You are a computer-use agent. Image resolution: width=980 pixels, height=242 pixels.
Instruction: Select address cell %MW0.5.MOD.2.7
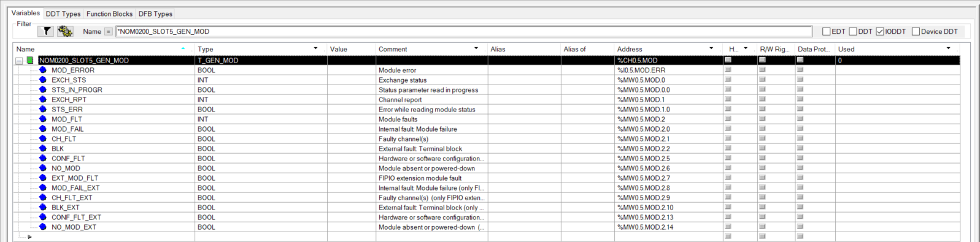point(669,178)
